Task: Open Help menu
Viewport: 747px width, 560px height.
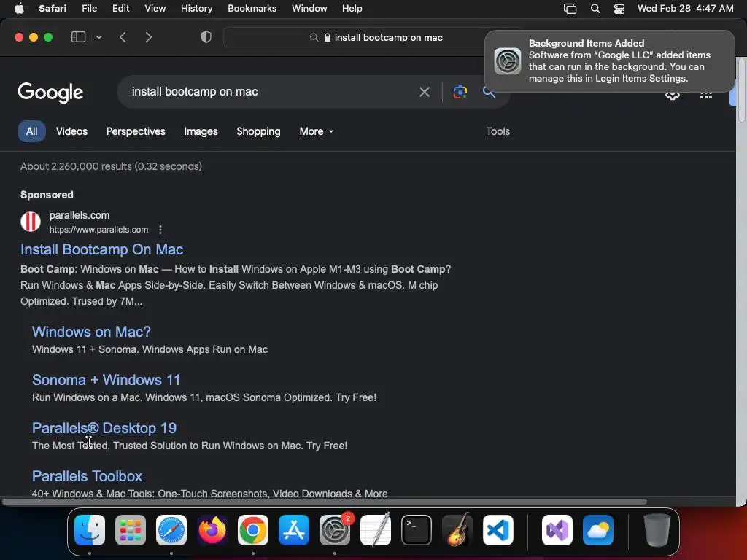Action: (352, 9)
